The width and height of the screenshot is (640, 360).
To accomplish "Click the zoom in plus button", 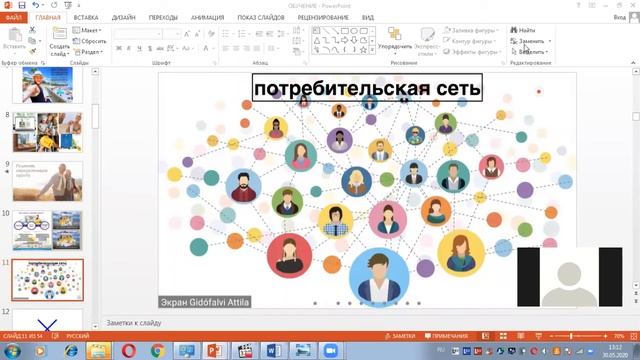I will (x=605, y=336).
